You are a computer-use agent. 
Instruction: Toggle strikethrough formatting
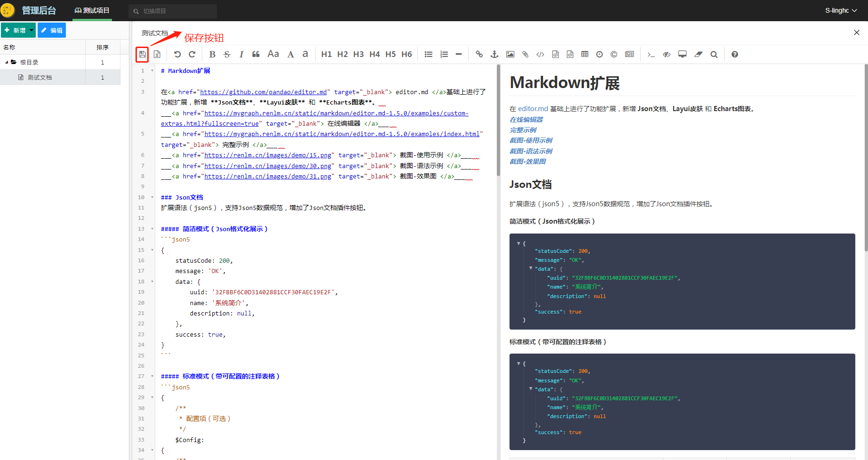227,54
